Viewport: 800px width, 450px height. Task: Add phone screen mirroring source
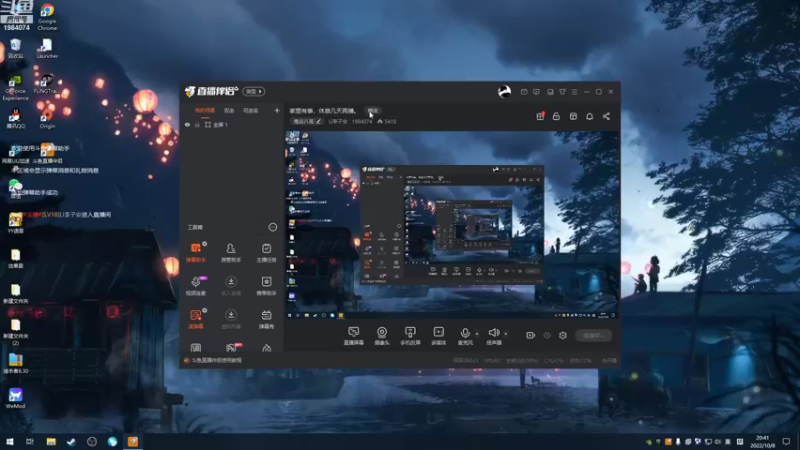pos(410,336)
